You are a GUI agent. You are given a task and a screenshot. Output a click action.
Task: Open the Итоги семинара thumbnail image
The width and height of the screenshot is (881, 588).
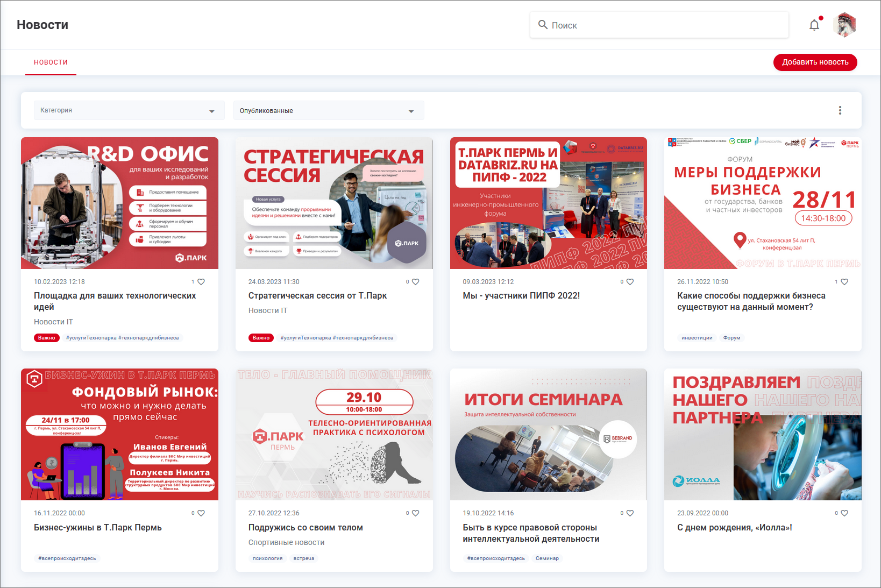point(548,434)
